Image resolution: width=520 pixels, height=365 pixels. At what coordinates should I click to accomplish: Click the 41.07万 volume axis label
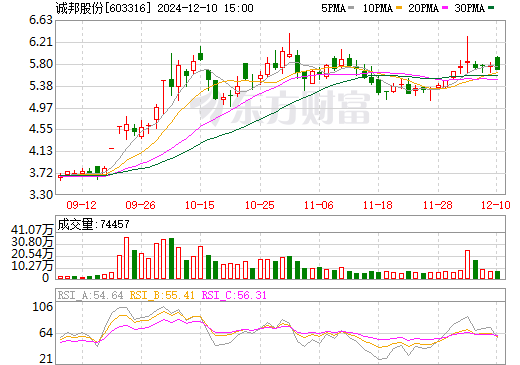[x=32, y=230]
